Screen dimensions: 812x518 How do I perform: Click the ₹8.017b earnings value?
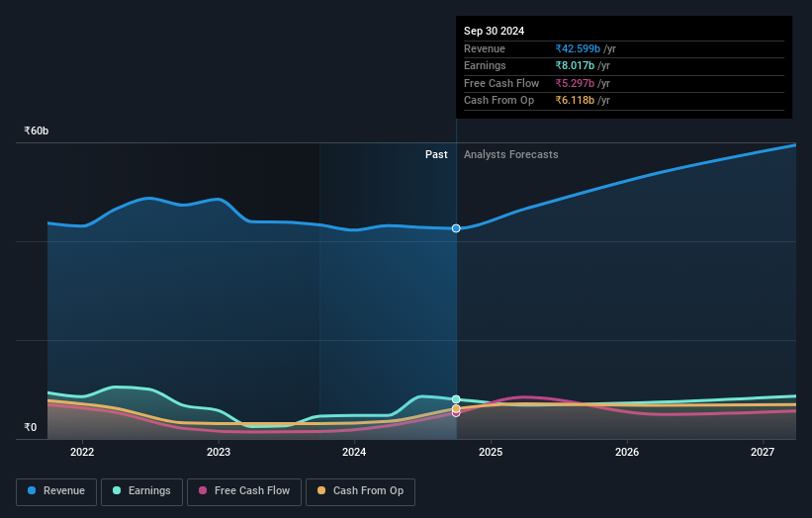coord(575,65)
